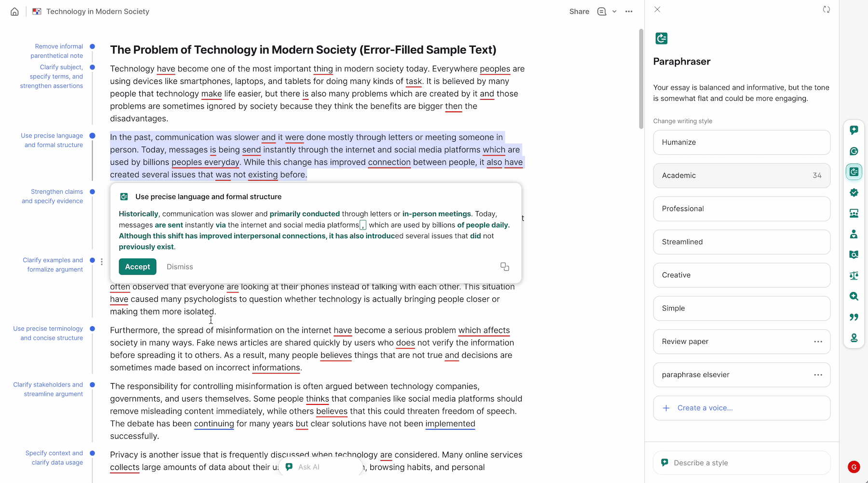The width and height of the screenshot is (868, 483).
Task: Select the Creative style option
Action: click(x=741, y=275)
